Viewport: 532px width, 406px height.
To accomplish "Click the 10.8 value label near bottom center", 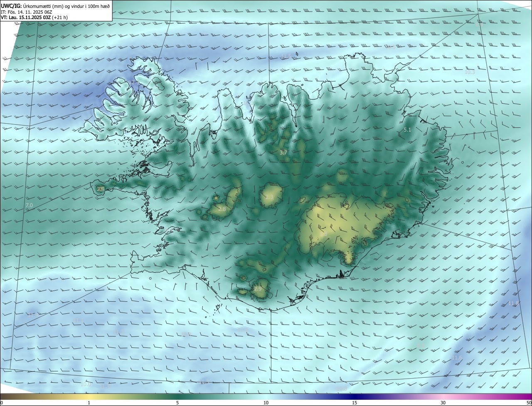I will coord(342,388).
